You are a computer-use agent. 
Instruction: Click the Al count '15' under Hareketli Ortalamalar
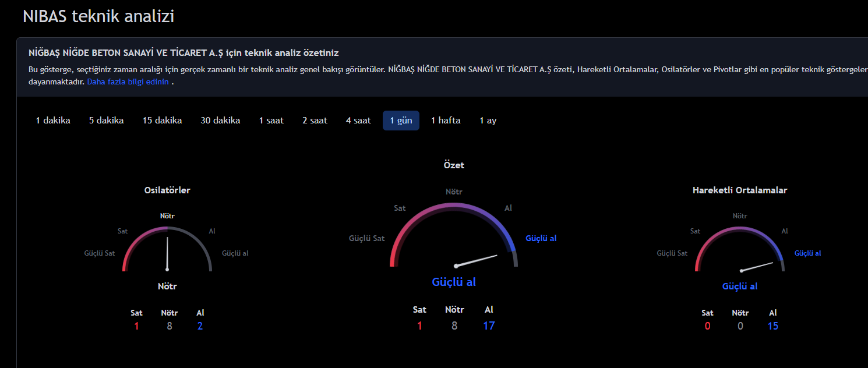773,326
